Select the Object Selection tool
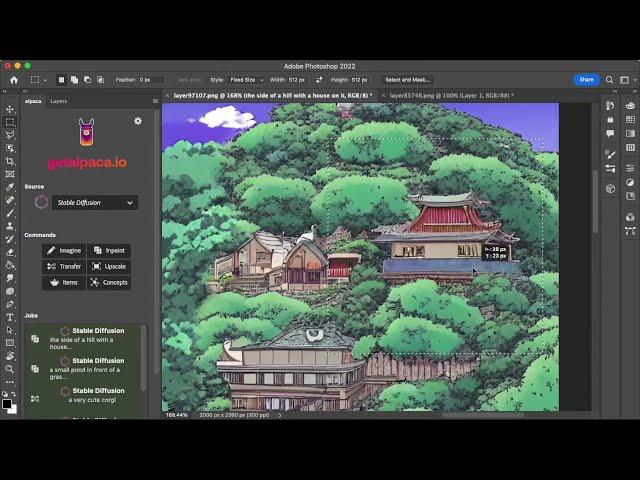This screenshot has height=480, width=640. point(10,148)
